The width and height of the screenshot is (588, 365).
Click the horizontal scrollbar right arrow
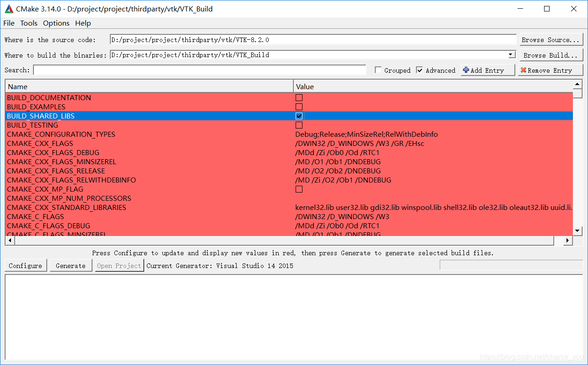click(x=567, y=240)
